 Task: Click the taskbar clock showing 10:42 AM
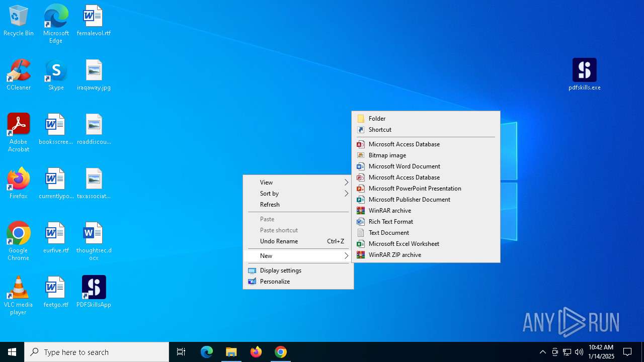click(x=601, y=352)
